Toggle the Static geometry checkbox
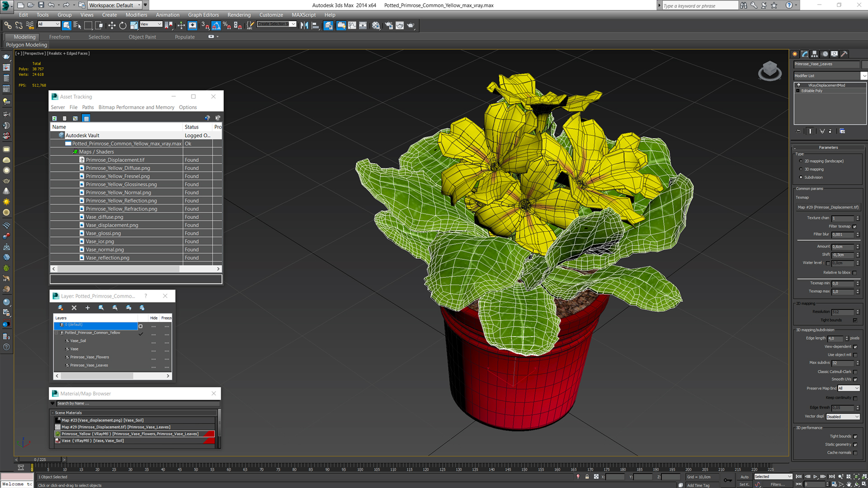The image size is (868, 488). (x=855, y=445)
